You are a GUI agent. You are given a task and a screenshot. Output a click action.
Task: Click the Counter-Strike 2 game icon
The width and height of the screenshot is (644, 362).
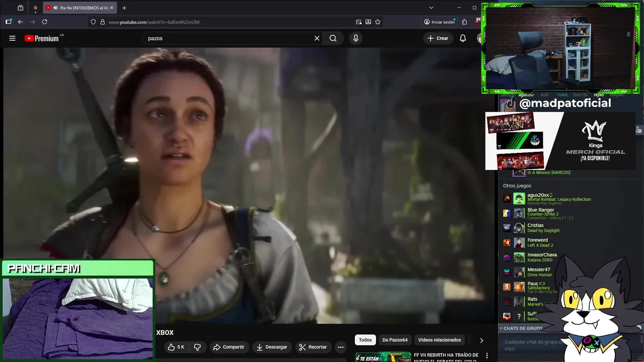pos(507,213)
